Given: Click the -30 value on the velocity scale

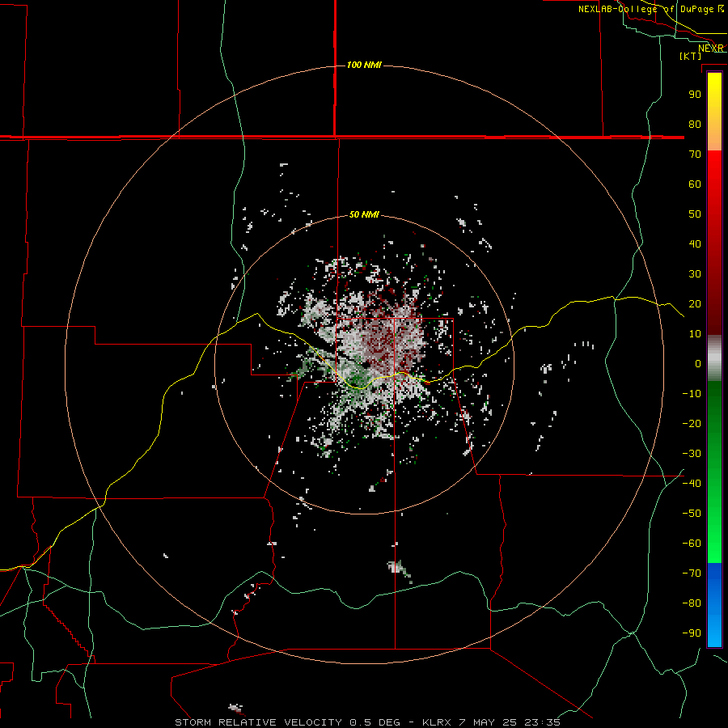Looking at the screenshot, I should (x=692, y=454).
